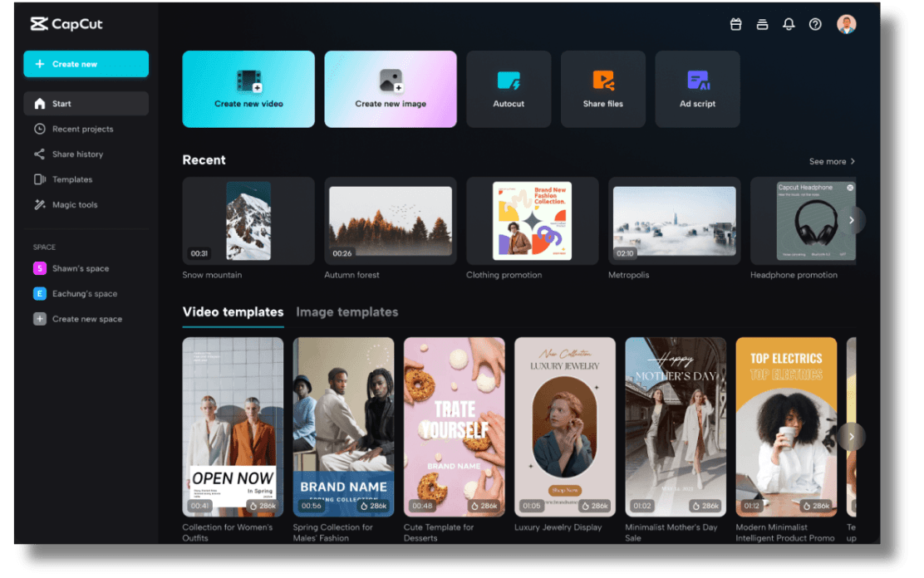Click the Create new video card

coord(248,89)
